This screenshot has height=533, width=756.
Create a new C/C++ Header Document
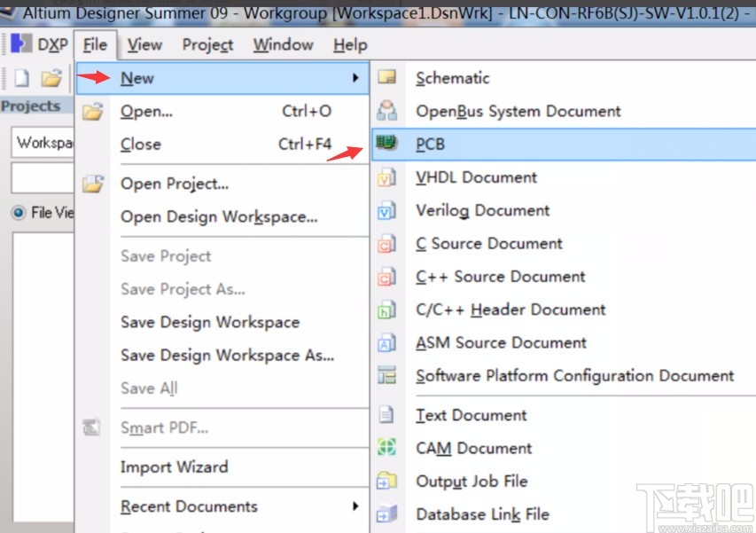[564, 310]
